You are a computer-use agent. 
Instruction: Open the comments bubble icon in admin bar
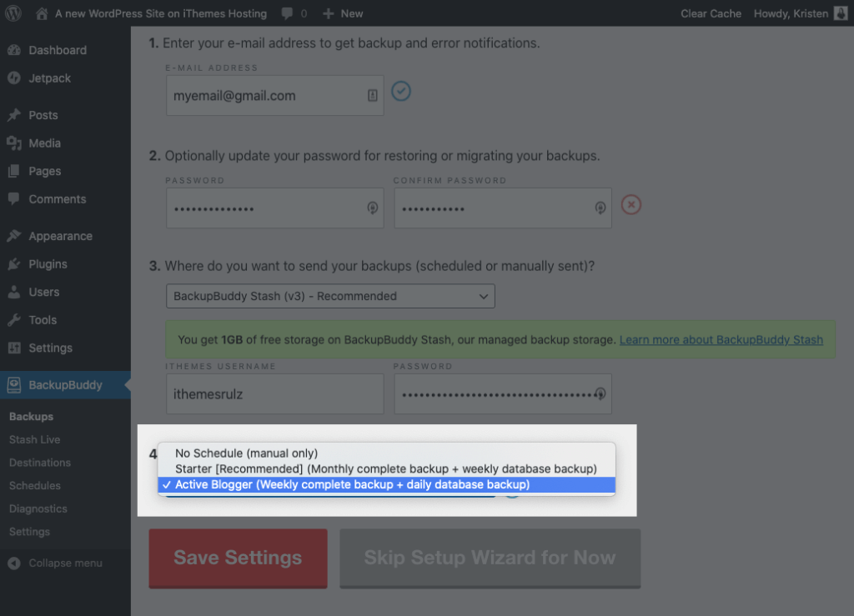(x=287, y=13)
